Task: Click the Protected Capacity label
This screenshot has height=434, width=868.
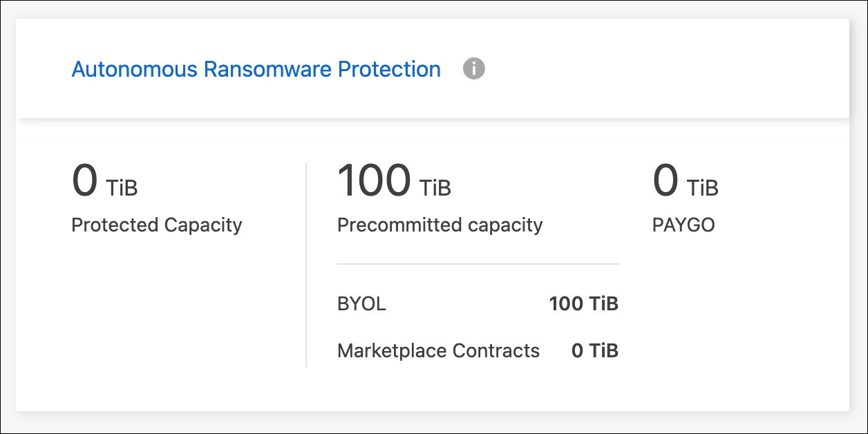Action: (x=157, y=225)
